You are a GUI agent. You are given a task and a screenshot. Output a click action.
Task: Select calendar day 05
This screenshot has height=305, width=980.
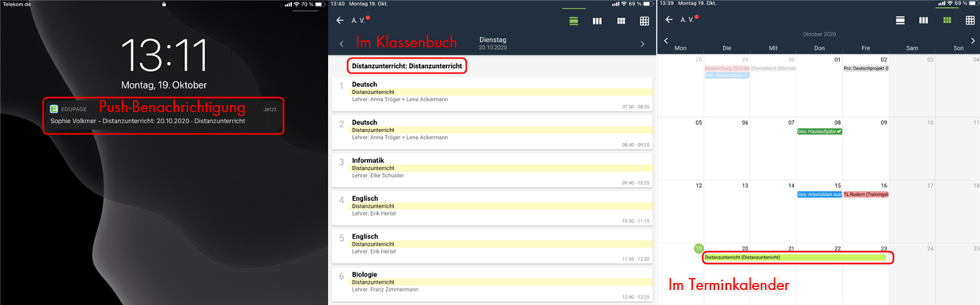[698, 122]
